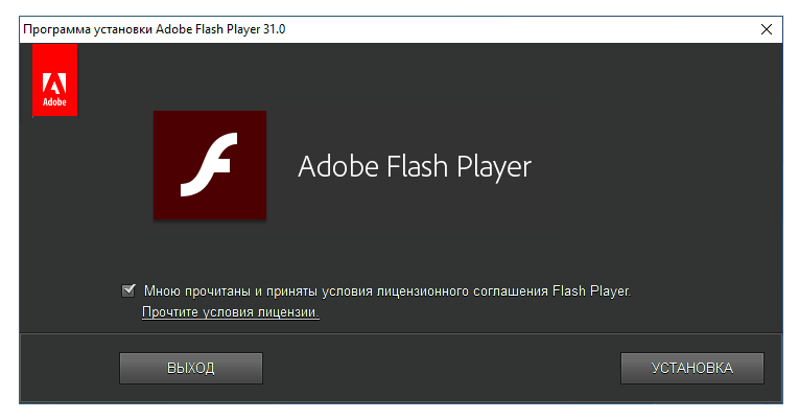Screen dimensions: 800x420
Task: Click the 'Программа установки' title bar text
Action: coord(88,30)
